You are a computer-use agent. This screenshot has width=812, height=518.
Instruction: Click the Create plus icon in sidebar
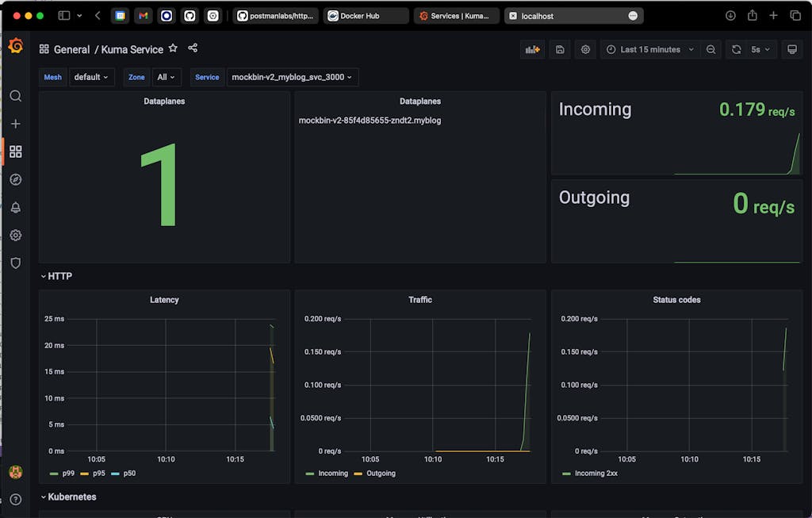tap(15, 124)
